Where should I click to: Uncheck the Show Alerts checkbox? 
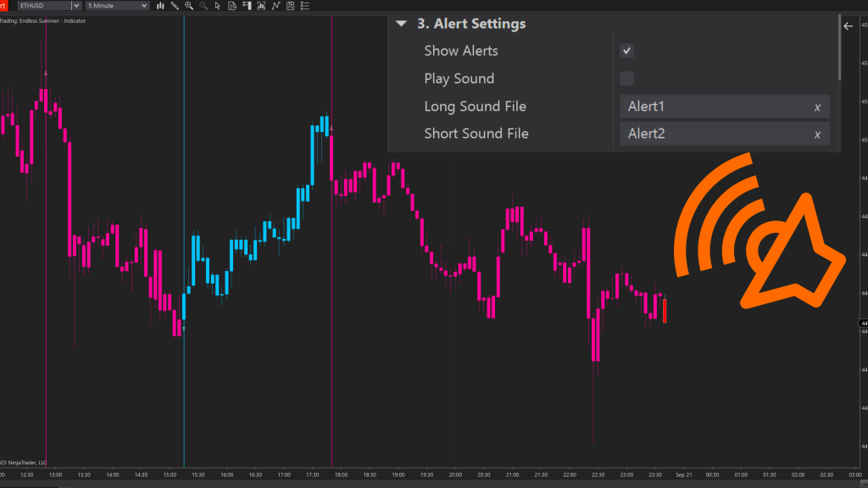(626, 51)
